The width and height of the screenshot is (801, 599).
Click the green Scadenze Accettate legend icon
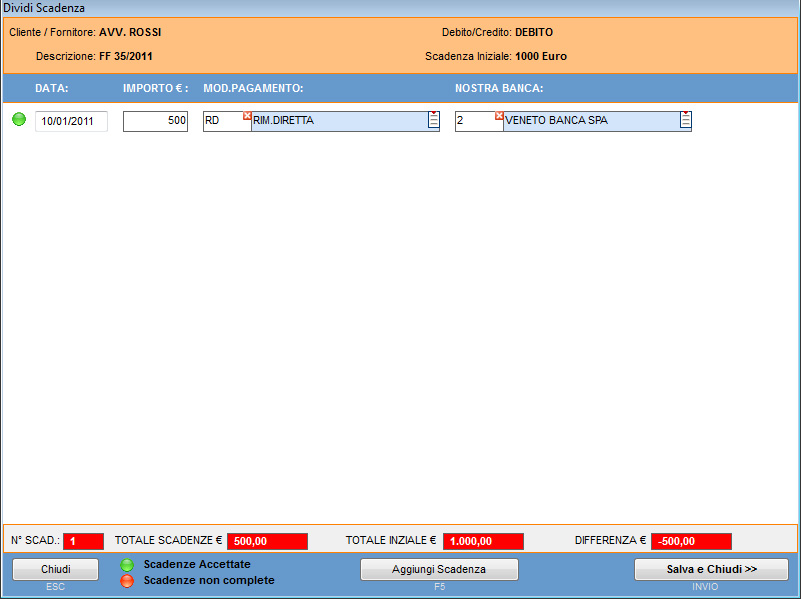(127, 565)
